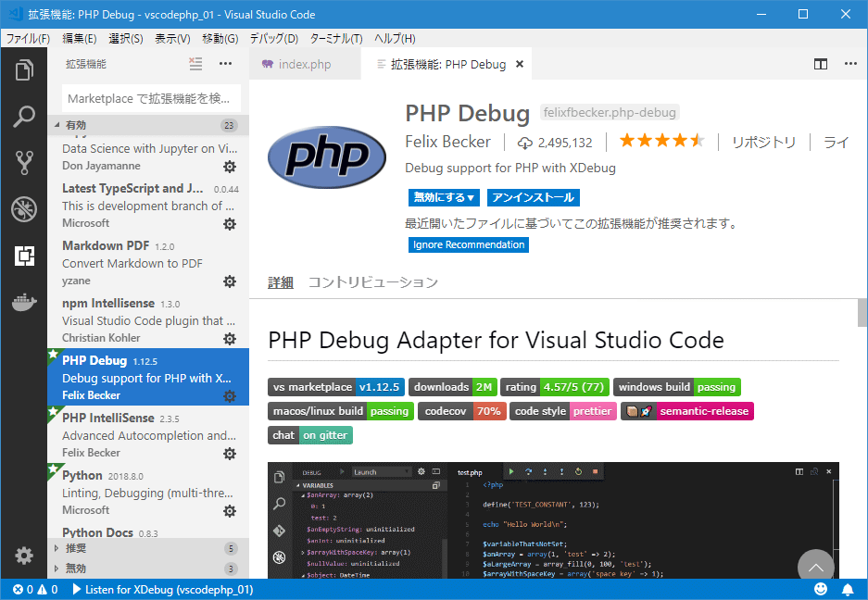
Task: Click the extension page vertical scrollbar
Action: 862,313
